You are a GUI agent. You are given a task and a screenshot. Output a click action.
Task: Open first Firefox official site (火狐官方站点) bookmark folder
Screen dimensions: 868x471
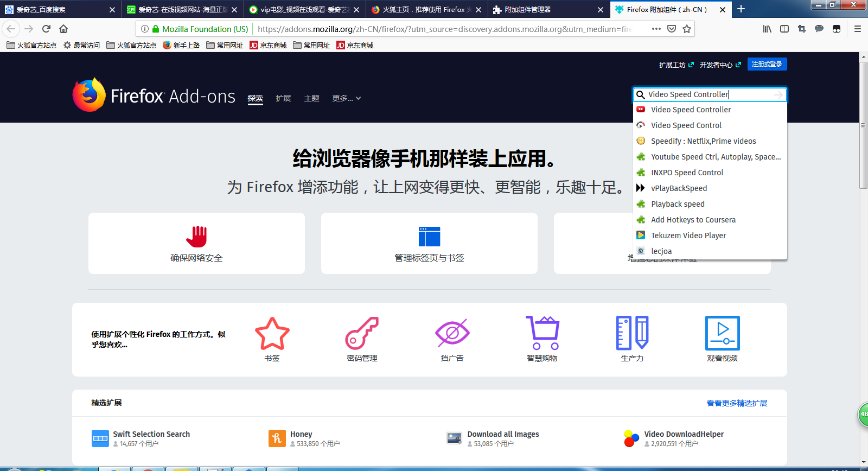pyautogui.click(x=31, y=46)
